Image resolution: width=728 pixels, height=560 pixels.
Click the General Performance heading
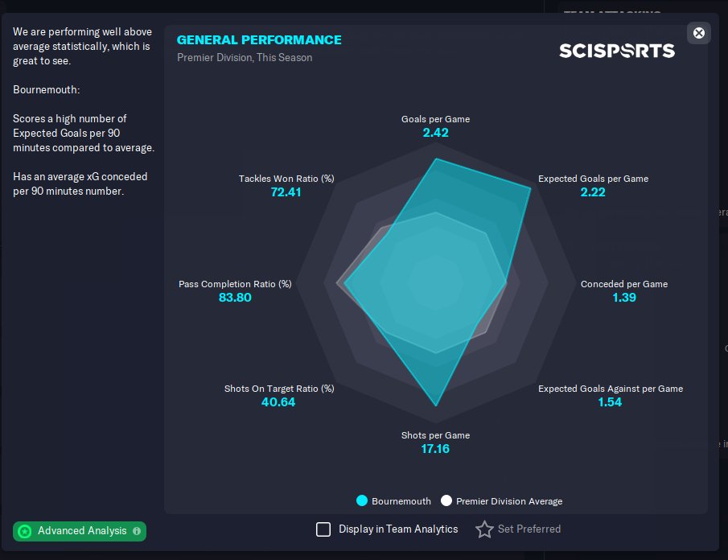(259, 40)
